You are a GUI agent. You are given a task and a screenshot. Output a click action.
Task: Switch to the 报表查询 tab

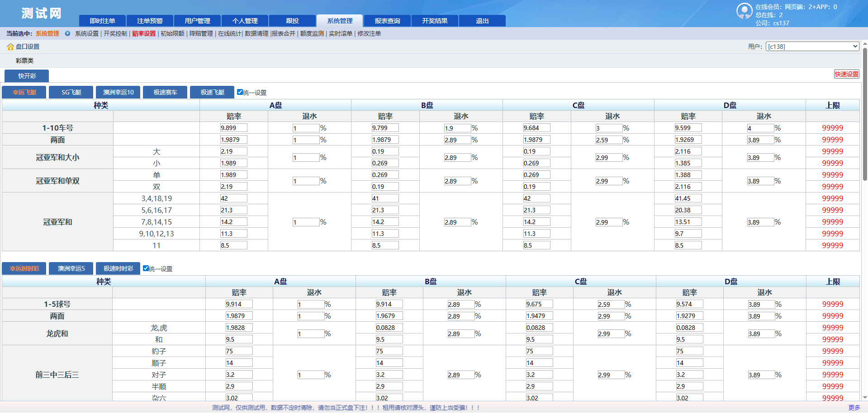pos(387,21)
